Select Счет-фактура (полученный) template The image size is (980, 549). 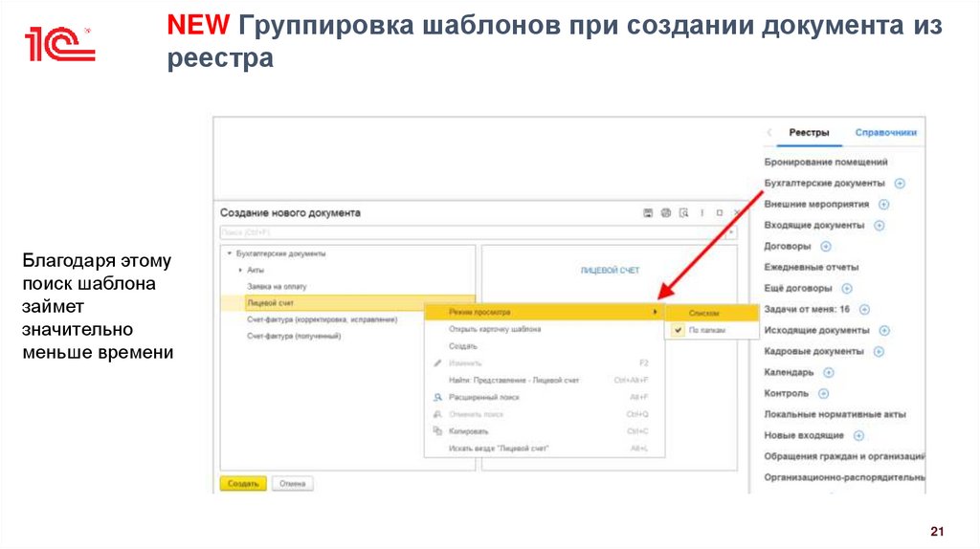click(294, 336)
